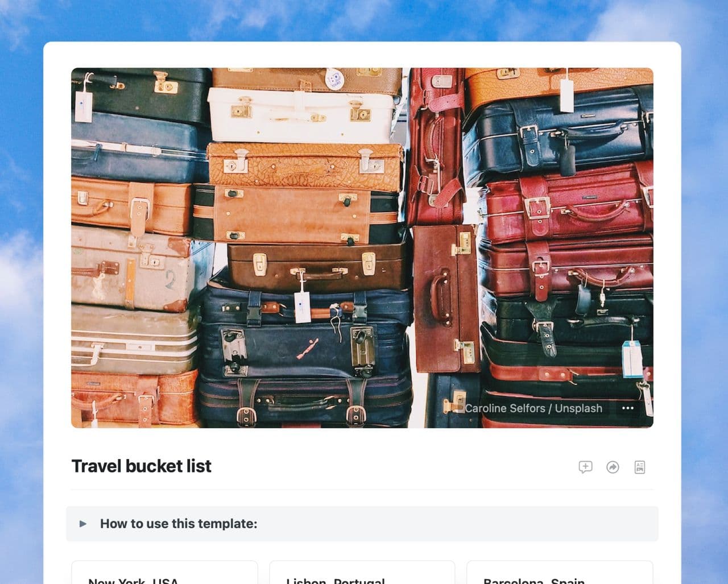Screen dimensions: 728x584
Task: Click the empty gray area of the collapsed block
Action: tap(455, 524)
